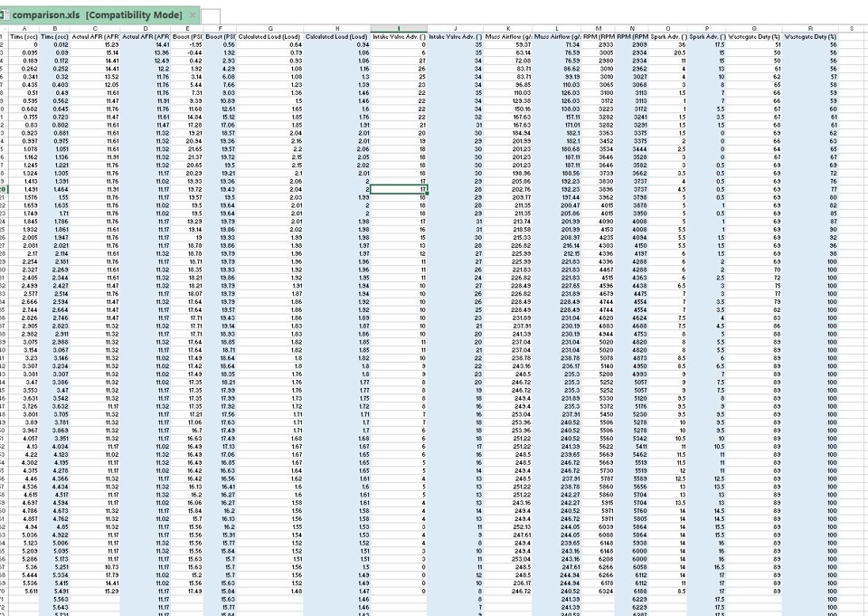Select column M header

599,28
